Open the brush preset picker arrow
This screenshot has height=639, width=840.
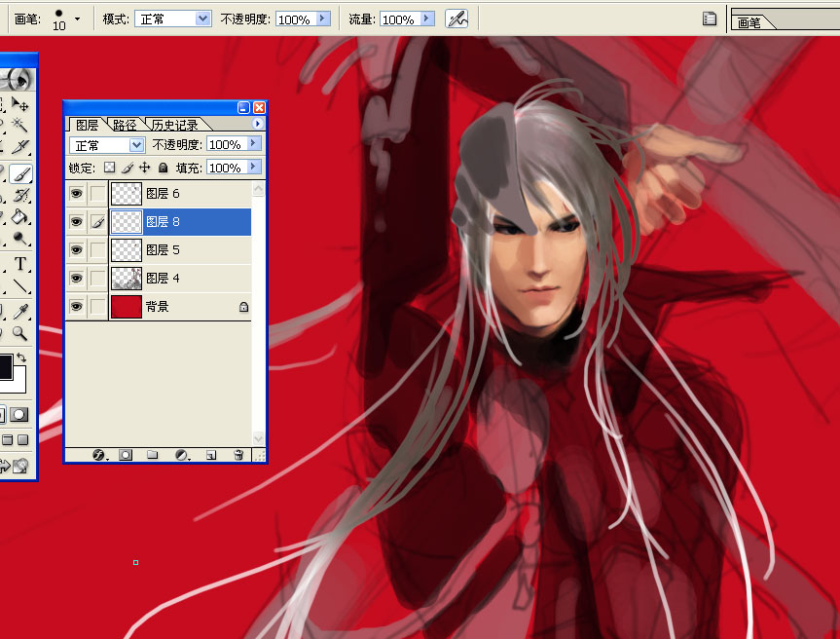[78, 19]
